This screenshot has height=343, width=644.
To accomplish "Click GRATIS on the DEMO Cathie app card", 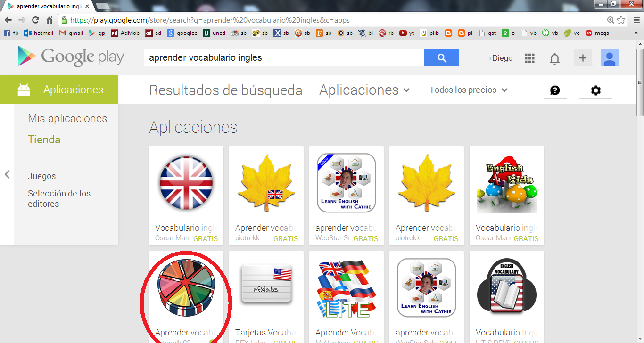I will (x=366, y=238).
